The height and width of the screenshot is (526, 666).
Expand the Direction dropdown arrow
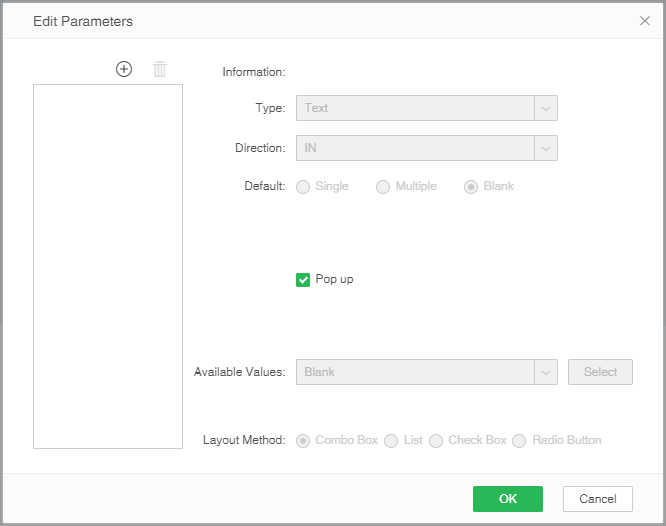click(x=546, y=148)
